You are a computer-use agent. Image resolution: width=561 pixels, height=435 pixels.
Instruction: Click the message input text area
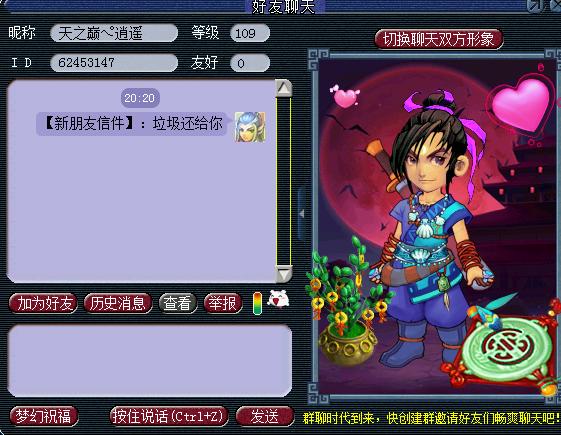150,361
